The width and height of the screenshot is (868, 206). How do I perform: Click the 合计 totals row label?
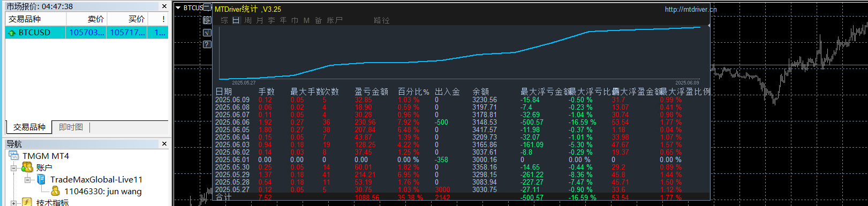point(224,197)
